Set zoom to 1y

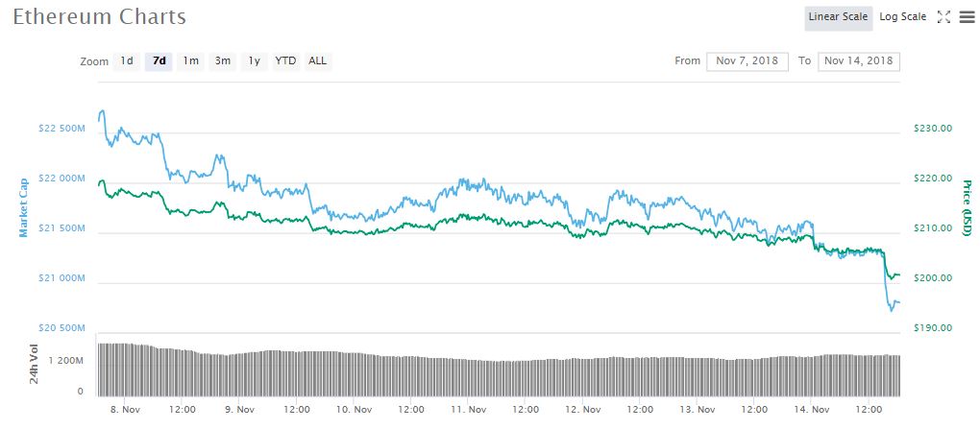pyautogui.click(x=254, y=61)
